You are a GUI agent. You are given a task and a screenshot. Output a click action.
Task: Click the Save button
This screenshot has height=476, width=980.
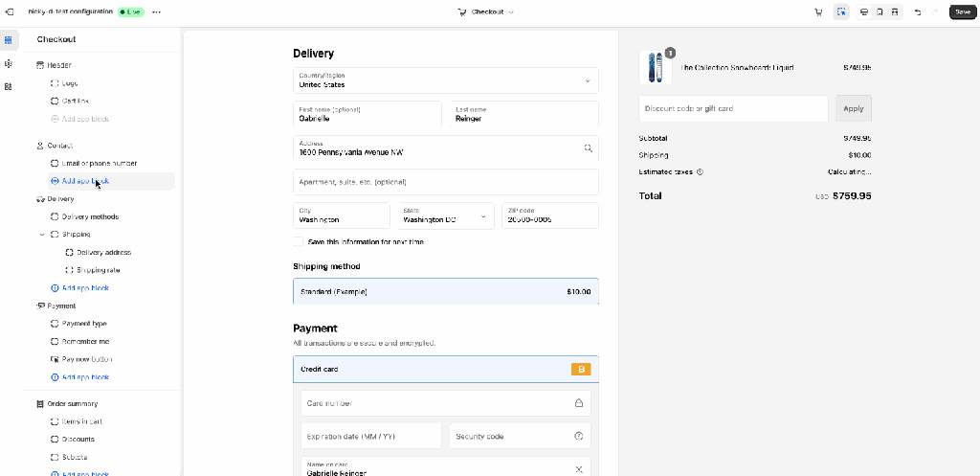click(x=962, y=12)
